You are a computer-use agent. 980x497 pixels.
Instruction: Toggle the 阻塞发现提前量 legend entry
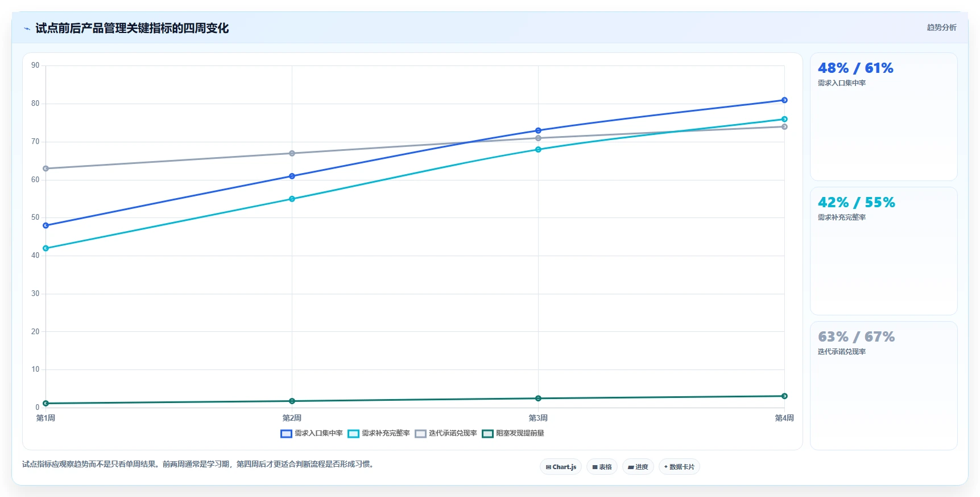click(513, 433)
